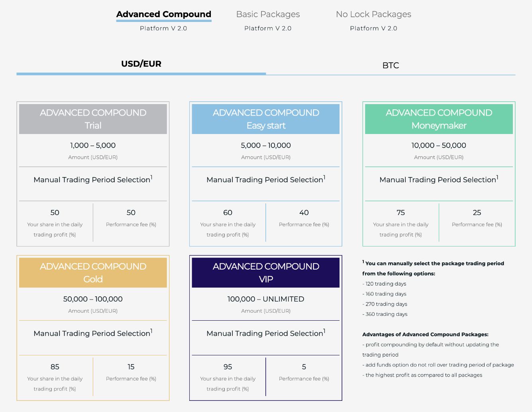Click the 15 performance fee in Gold card

[x=131, y=367]
